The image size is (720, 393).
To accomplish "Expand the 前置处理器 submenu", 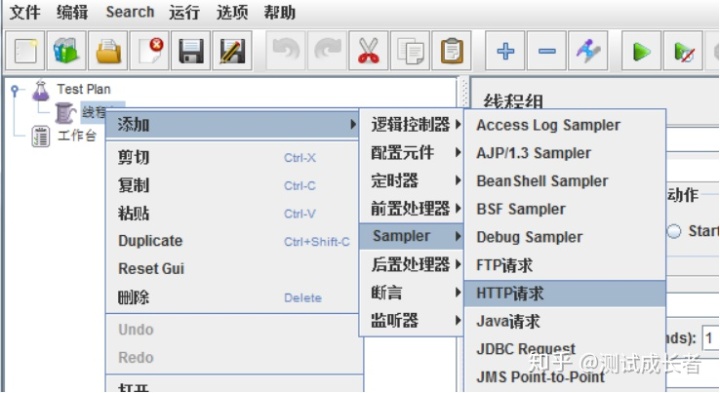I will pyautogui.click(x=411, y=208).
